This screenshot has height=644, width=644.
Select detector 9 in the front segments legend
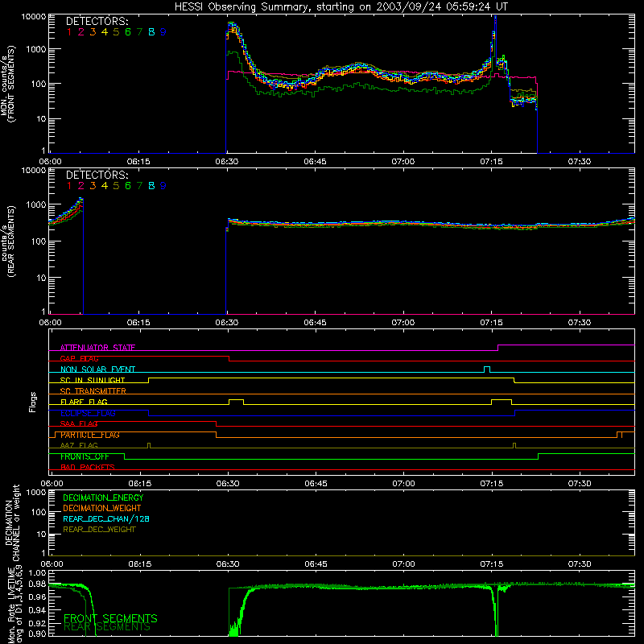click(x=163, y=32)
